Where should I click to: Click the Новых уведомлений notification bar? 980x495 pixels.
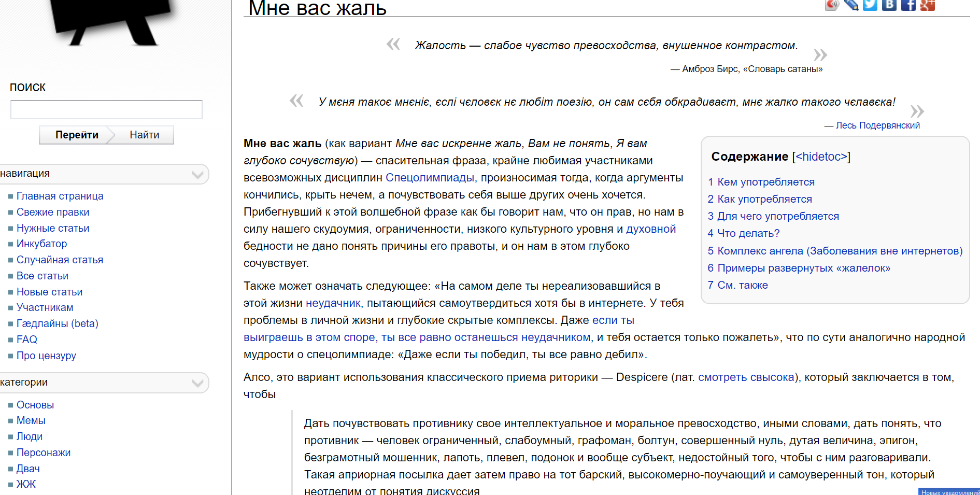[x=949, y=492]
